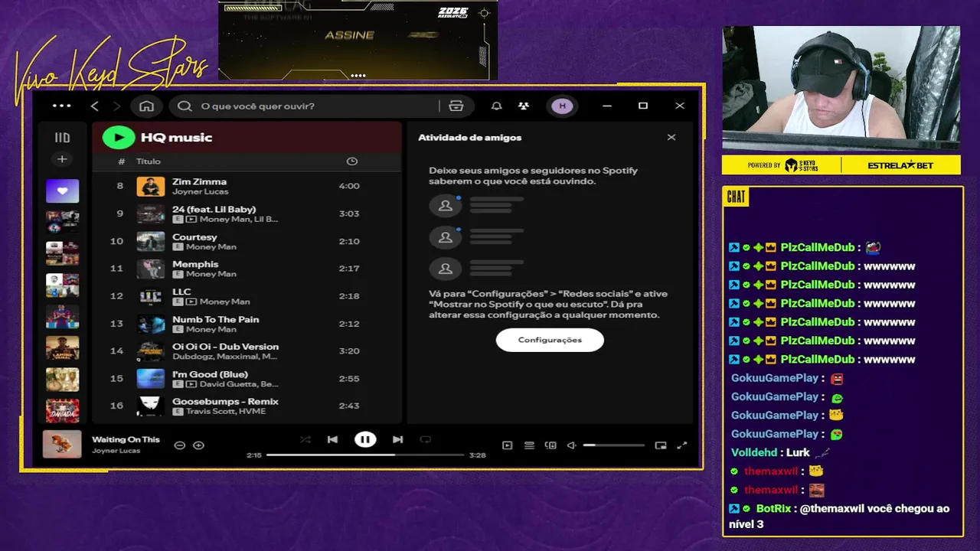Open artist 'Money Man' under Memphis
The width and height of the screenshot is (980, 551).
[211, 274]
